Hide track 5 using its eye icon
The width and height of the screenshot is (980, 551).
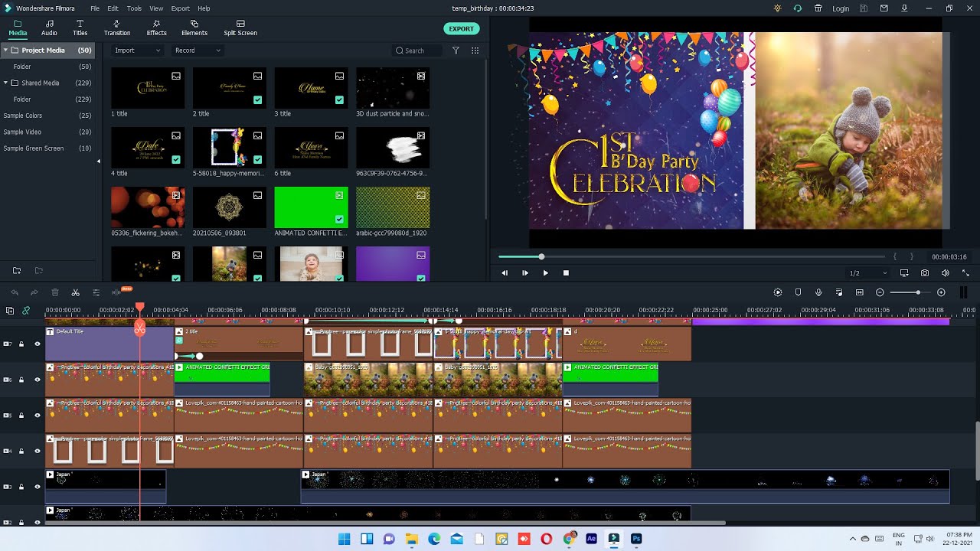[37, 416]
